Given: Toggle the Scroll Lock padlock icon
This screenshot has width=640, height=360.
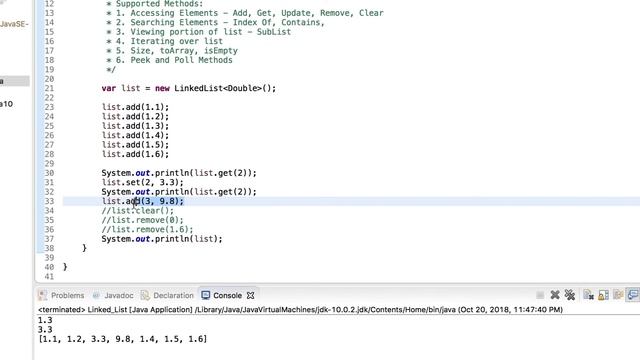Looking at the screenshot, I should point(603,295).
